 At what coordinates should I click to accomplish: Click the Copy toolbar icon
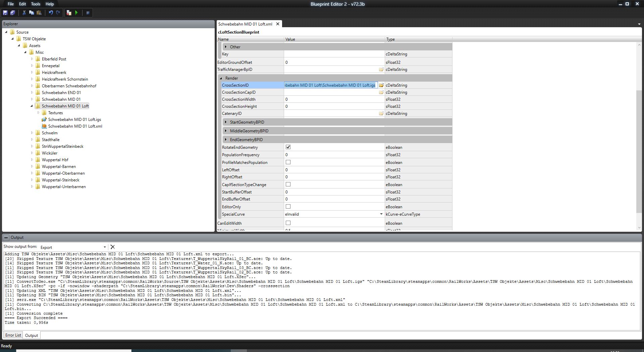point(32,13)
